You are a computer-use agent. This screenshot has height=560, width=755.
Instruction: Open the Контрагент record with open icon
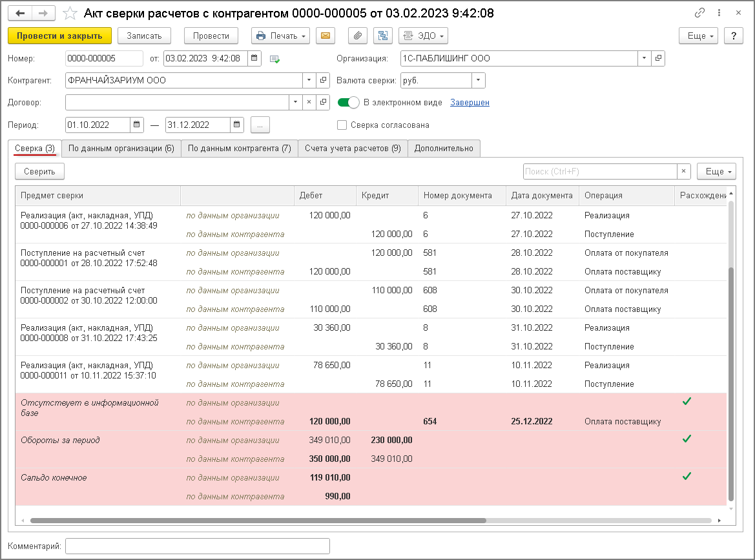pyautogui.click(x=323, y=81)
